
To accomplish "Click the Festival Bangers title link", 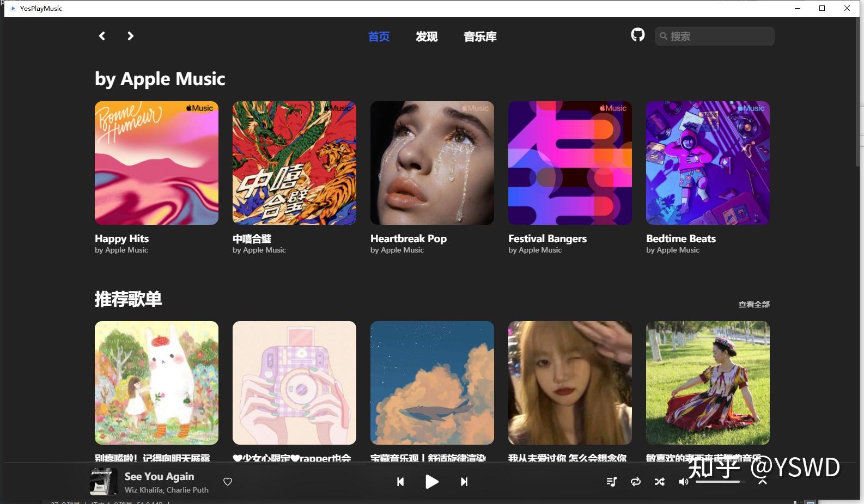I will click(x=547, y=238).
